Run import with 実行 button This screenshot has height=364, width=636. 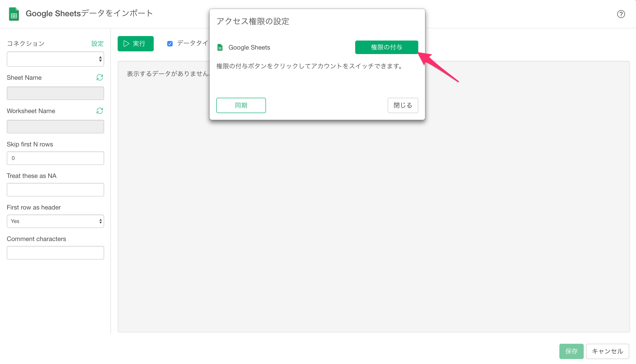tap(135, 44)
